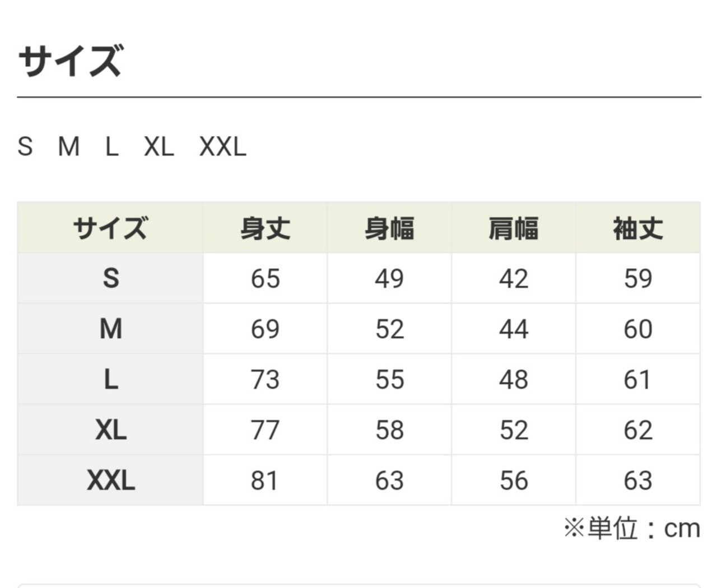This screenshot has width=717, height=588.
Task: Select the XXL row label in table
Action: pos(111,480)
